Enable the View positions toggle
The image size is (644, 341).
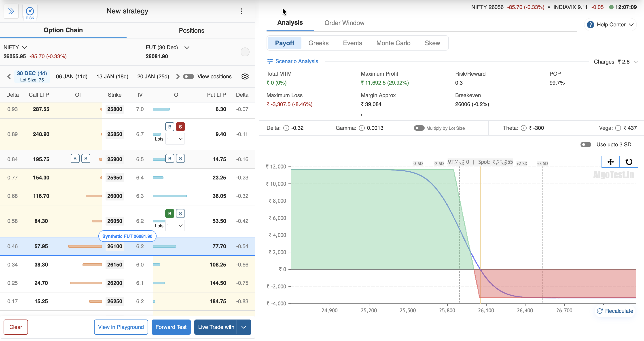[x=188, y=77]
